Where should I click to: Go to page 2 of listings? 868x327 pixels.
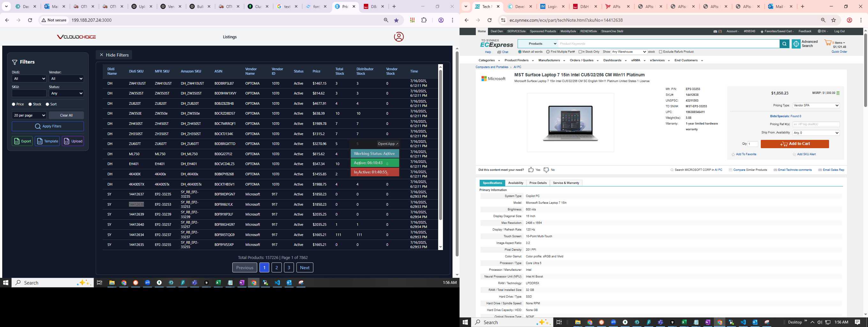click(276, 268)
